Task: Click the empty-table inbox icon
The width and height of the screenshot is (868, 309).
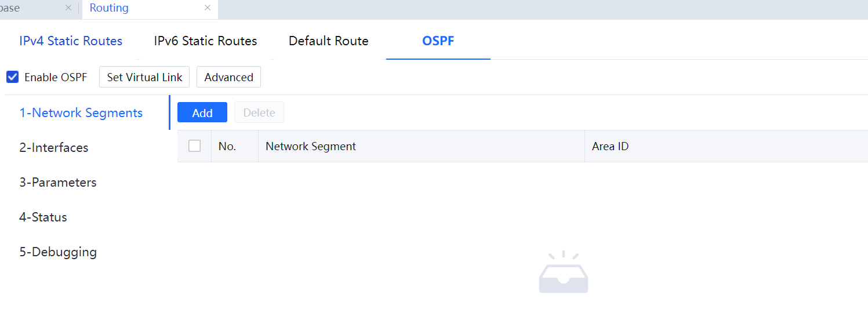Action: coord(563,273)
